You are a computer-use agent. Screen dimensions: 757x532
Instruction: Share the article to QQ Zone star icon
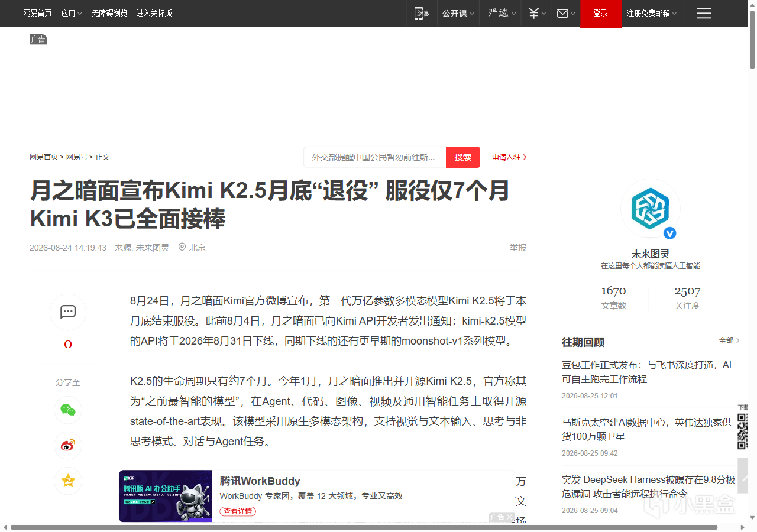coord(68,481)
